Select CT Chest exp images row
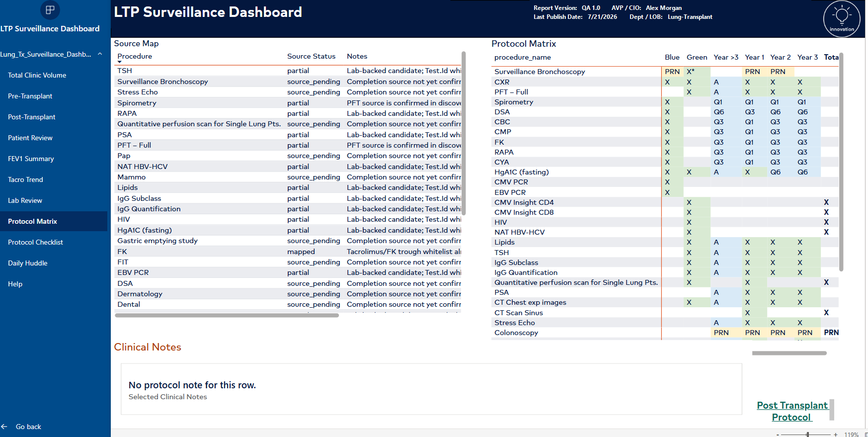Viewport: 868px width, 437px height. 665,302
